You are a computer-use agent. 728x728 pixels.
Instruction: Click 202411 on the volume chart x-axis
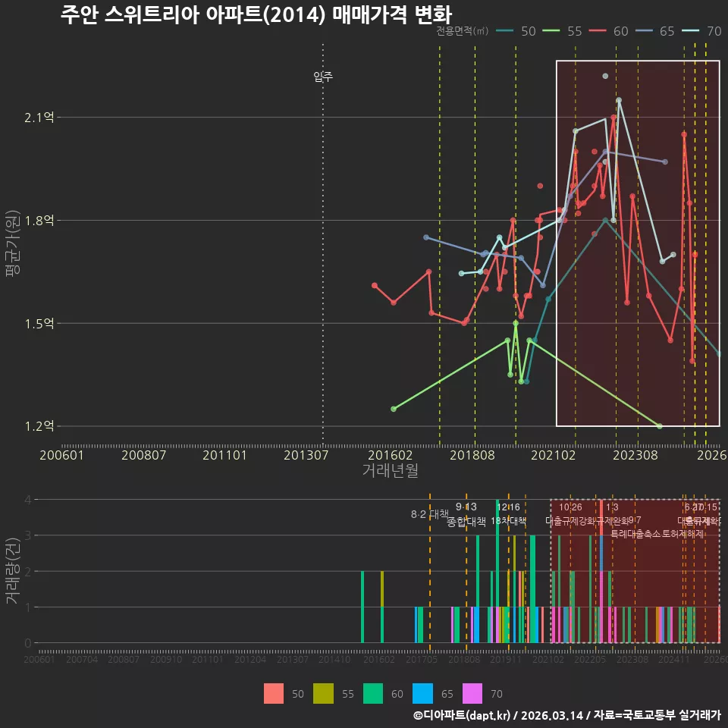coord(673,659)
